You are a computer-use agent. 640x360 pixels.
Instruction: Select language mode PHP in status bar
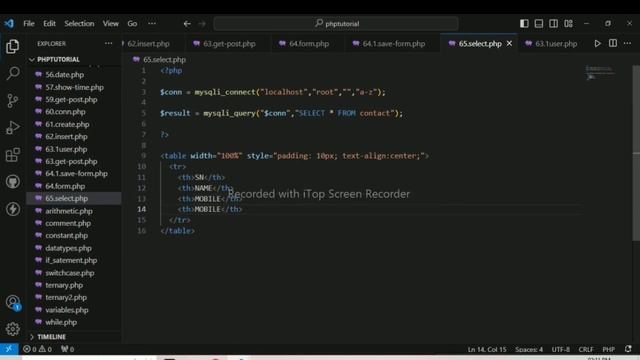[609, 349]
